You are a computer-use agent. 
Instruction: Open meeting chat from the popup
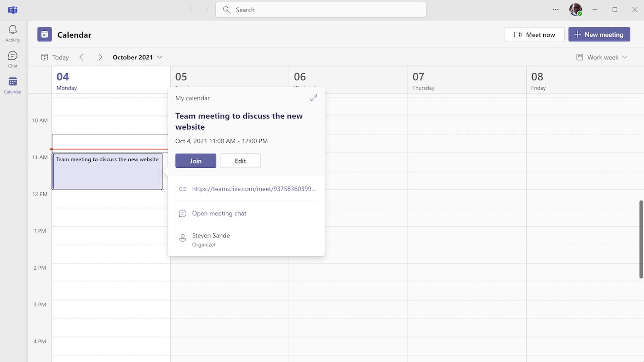[219, 214]
